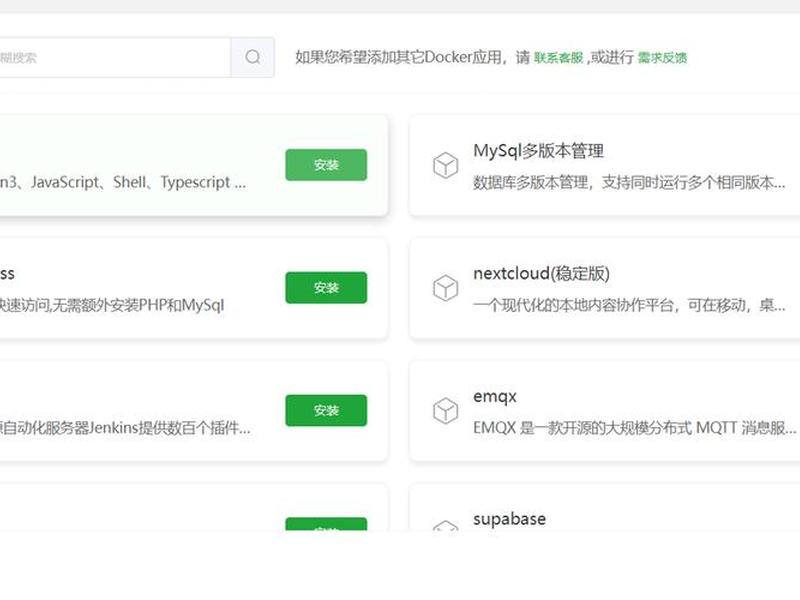Click the description 数据库多版本管理
The image size is (800, 600).
(x=629, y=182)
